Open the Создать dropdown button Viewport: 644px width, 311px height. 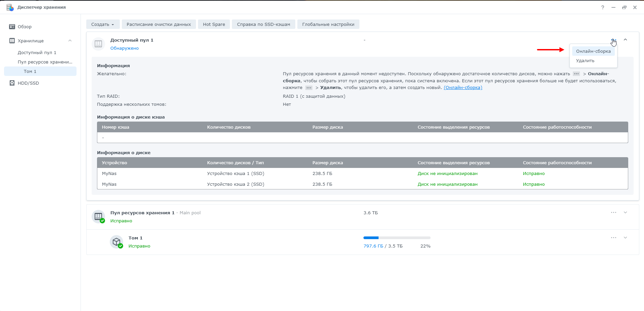tap(103, 24)
